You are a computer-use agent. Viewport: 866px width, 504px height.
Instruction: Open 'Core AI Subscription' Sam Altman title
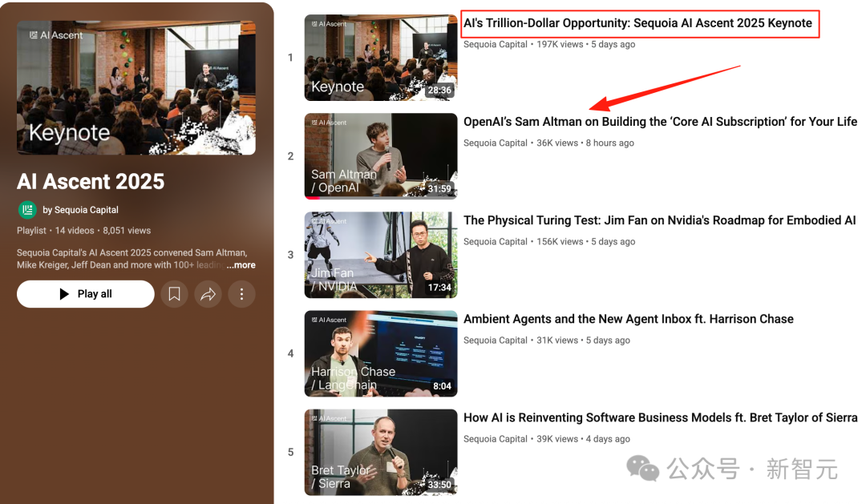(660, 122)
